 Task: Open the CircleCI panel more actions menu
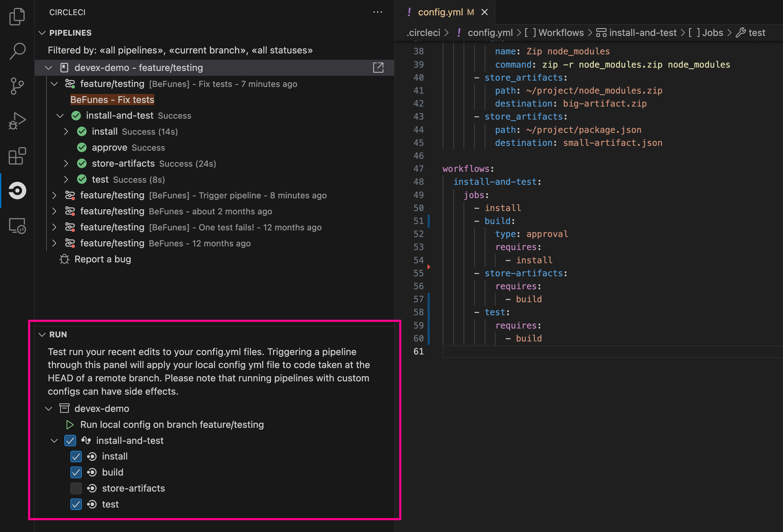[x=378, y=12]
